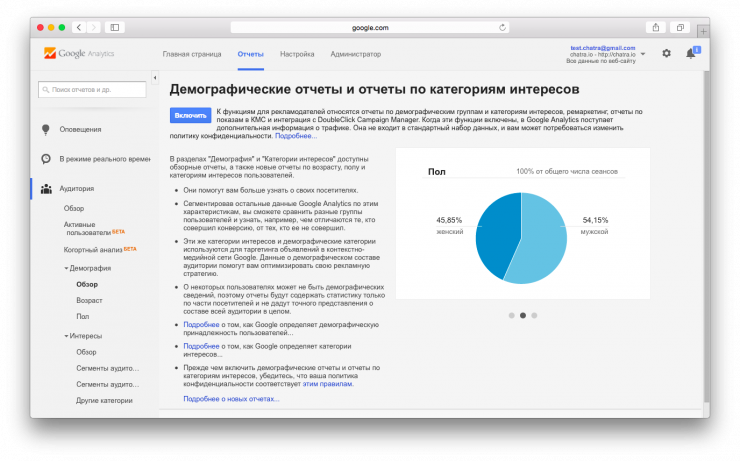Click the Пол chart title
Viewport: 740px width, 461px height.
(437, 172)
